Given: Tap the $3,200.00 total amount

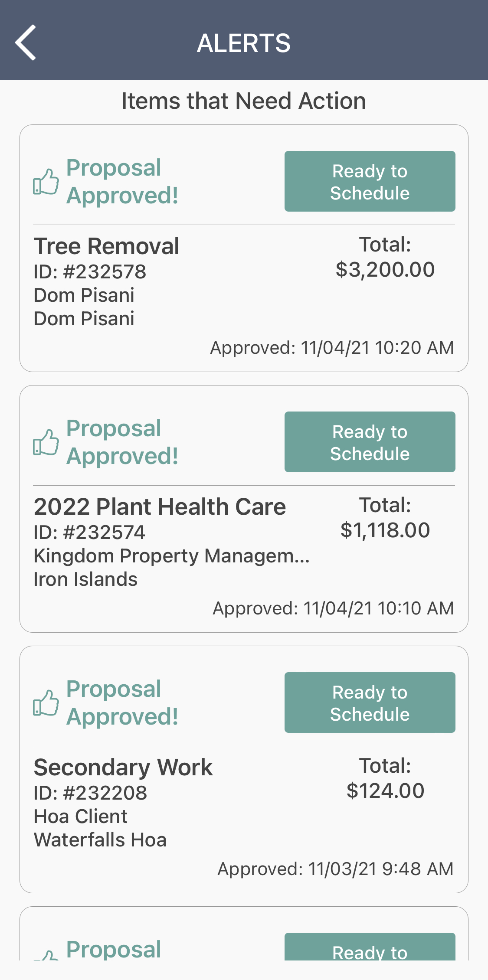Looking at the screenshot, I should pyautogui.click(x=385, y=270).
